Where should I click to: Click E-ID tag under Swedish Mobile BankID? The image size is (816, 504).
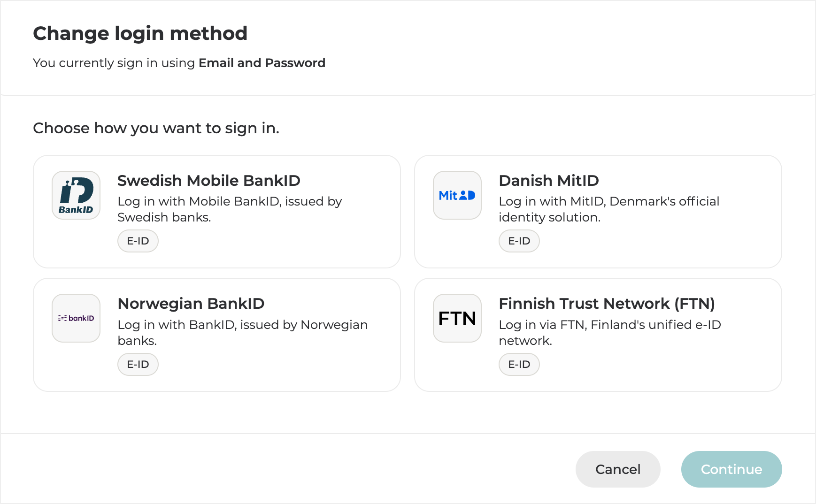138,241
